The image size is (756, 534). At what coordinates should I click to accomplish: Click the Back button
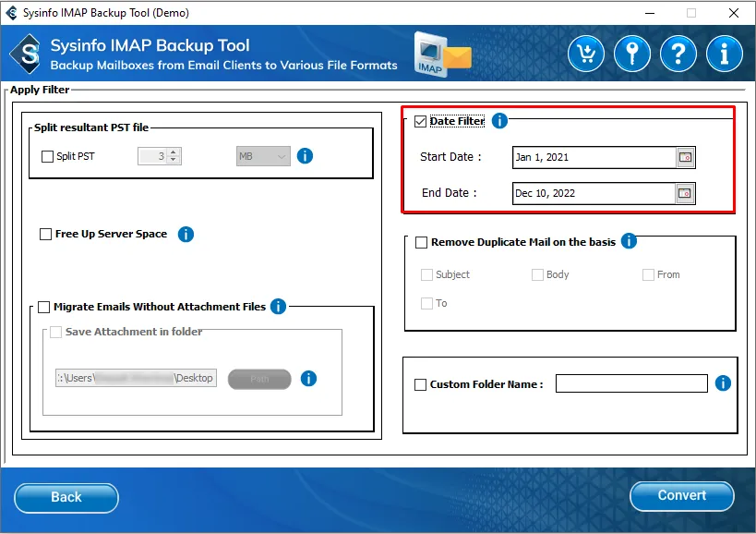click(x=66, y=497)
